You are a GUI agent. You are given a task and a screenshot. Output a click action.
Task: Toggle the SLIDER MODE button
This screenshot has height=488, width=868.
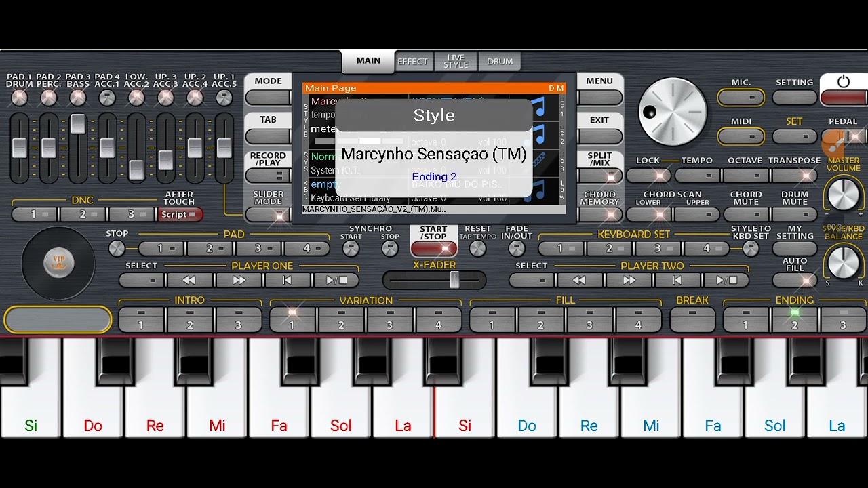pos(268,215)
